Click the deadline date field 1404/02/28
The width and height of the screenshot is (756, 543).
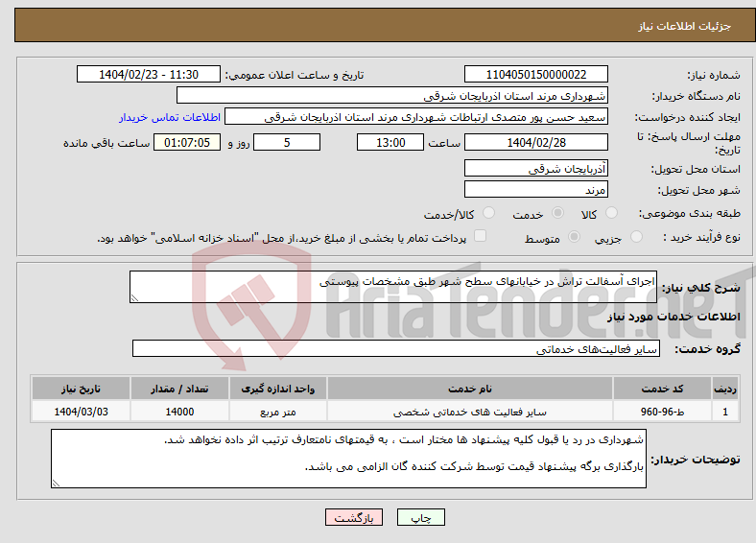click(536, 142)
